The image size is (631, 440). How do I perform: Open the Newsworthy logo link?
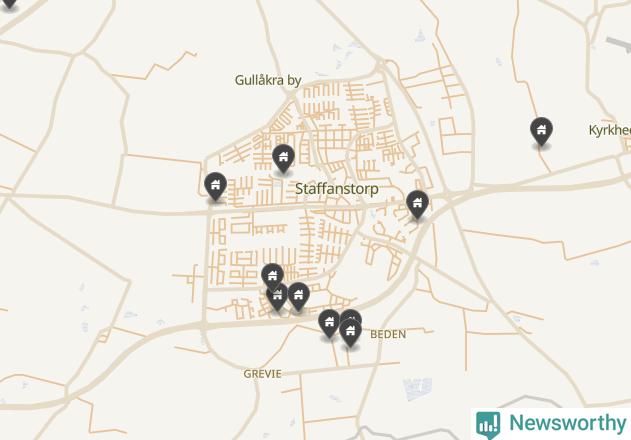[x=551, y=424]
